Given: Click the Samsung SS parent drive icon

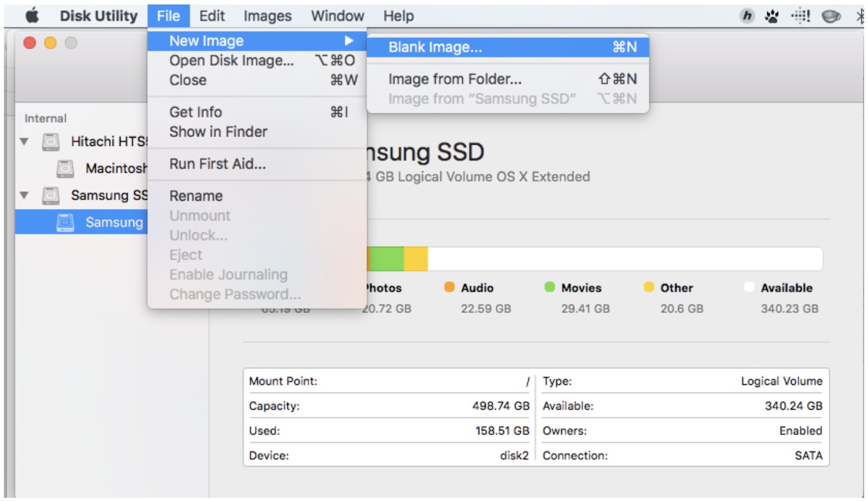Looking at the screenshot, I should coord(51,196).
